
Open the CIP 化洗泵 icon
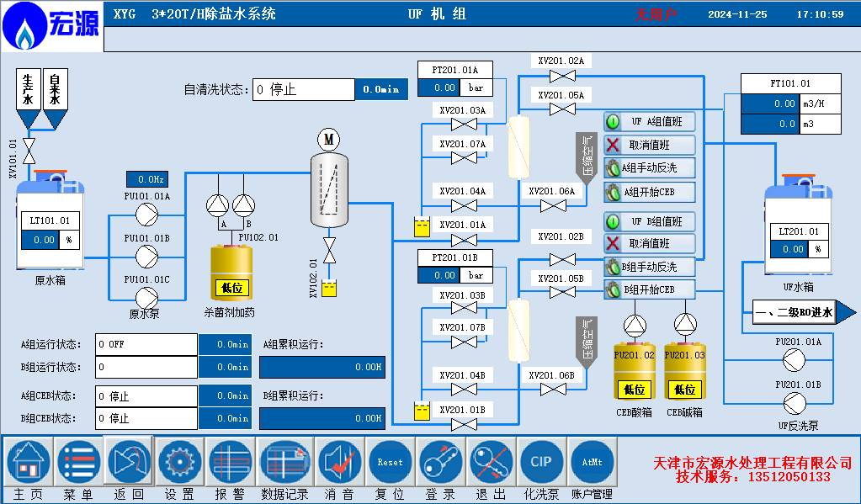pos(541,462)
